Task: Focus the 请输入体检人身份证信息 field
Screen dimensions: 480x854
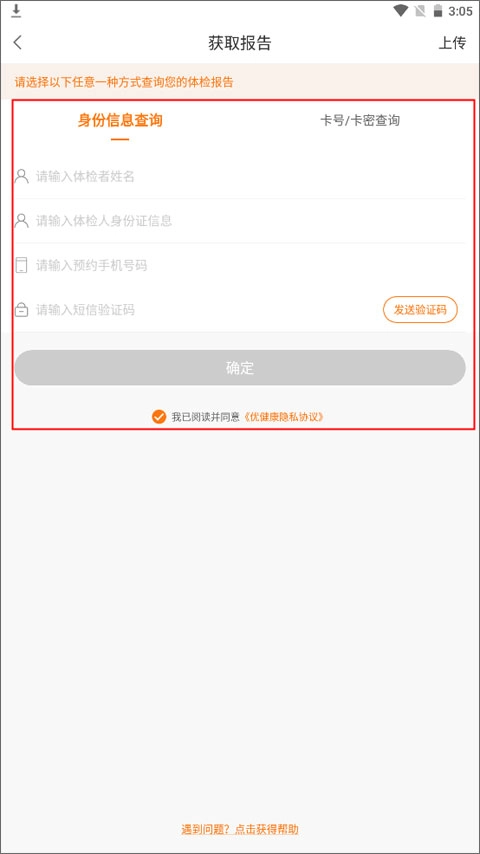Action: pyautogui.click(x=240, y=221)
